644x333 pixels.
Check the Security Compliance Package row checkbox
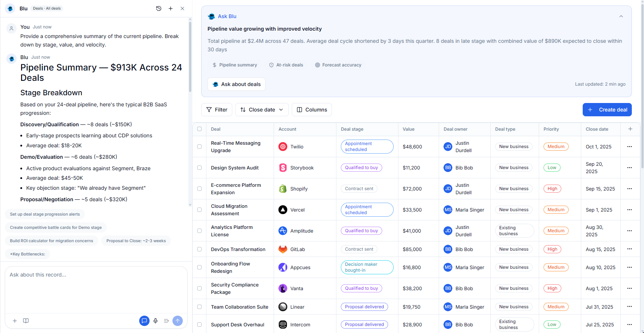(199, 288)
